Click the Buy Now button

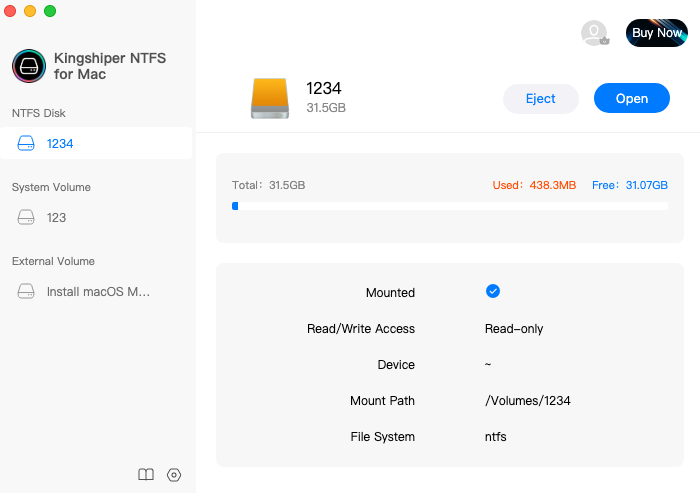(x=657, y=33)
